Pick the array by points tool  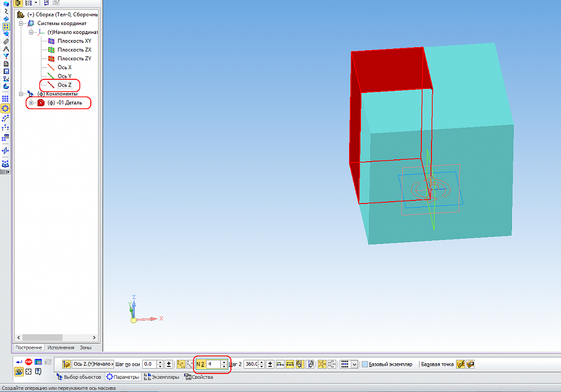pos(6,128)
